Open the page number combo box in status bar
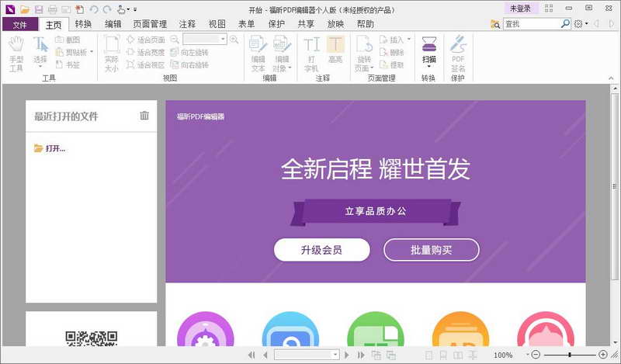Image resolution: width=621 pixels, height=364 pixels. tap(335, 355)
